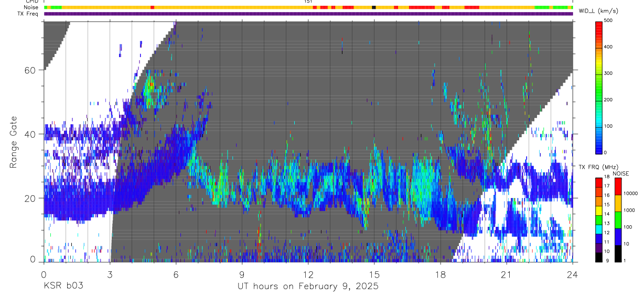Click the 'KSR b03' radar beam label
This screenshot has height=297, width=644.
pyautogui.click(x=63, y=286)
